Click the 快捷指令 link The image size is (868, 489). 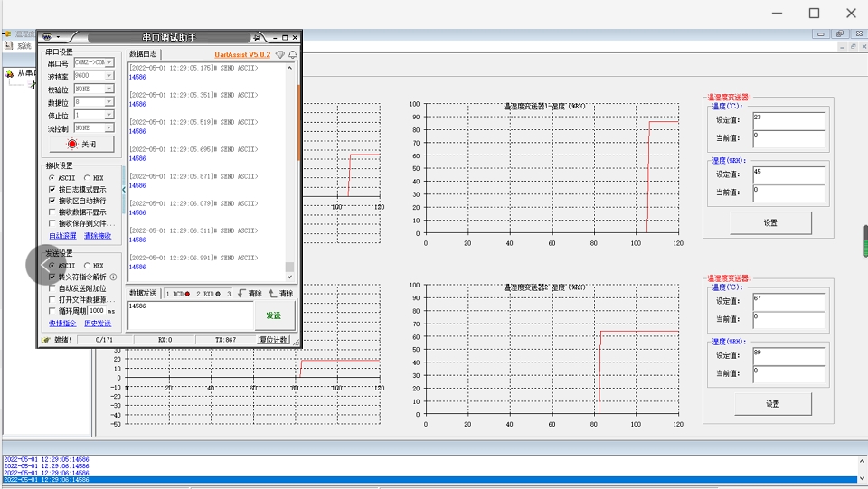tap(62, 324)
